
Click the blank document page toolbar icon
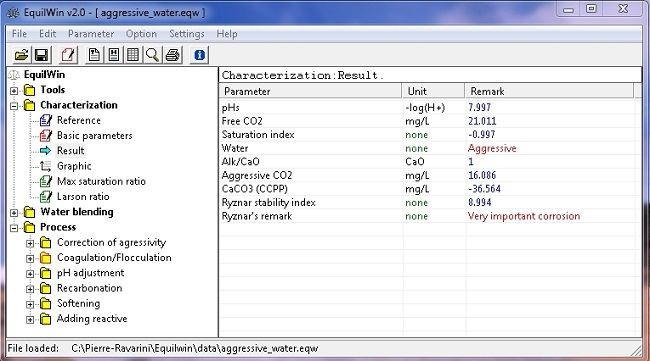(94, 55)
